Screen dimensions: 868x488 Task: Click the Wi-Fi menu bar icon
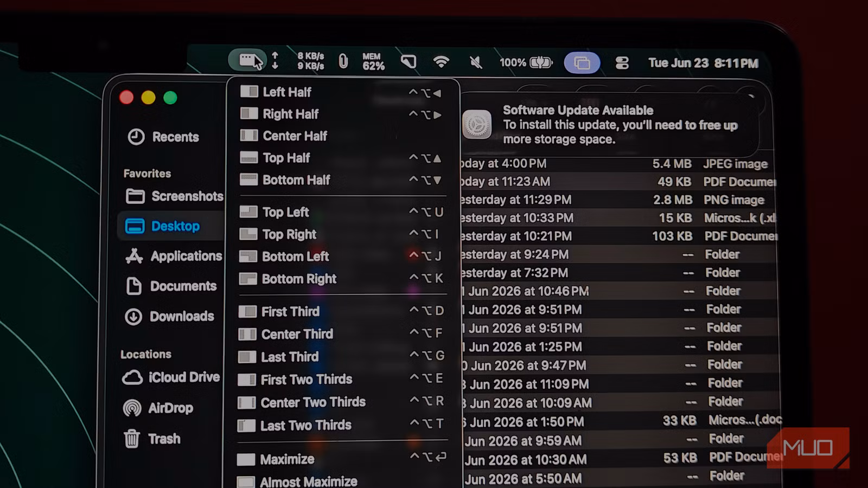point(441,62)
